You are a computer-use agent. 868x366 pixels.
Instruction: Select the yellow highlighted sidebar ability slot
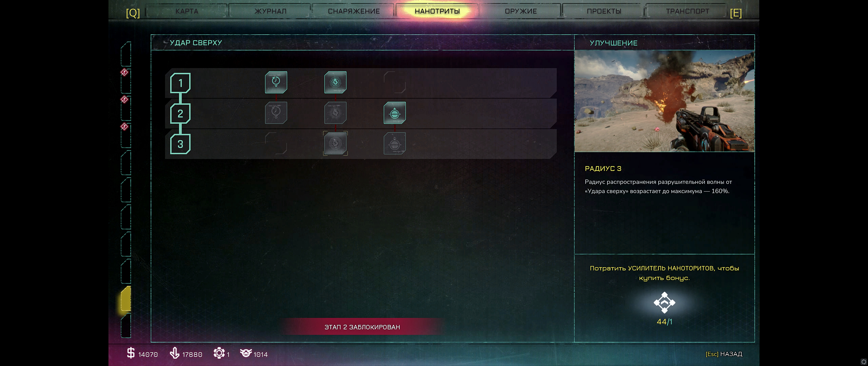tap(126, 299)
